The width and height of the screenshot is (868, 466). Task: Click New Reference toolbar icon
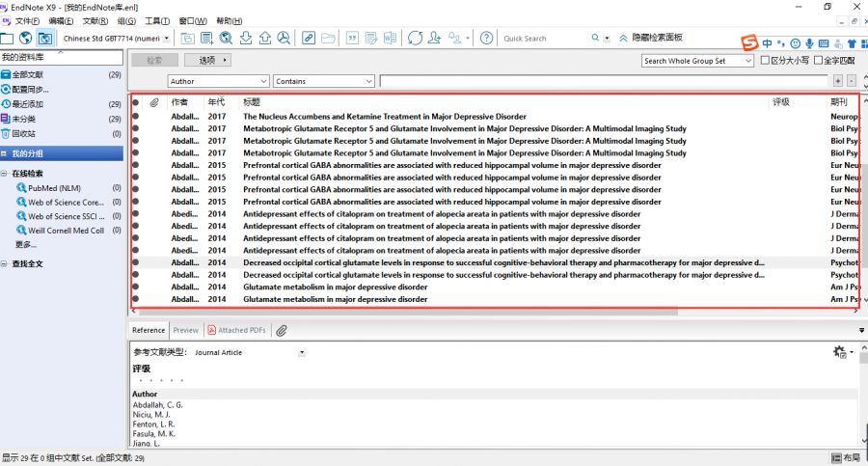206,39
